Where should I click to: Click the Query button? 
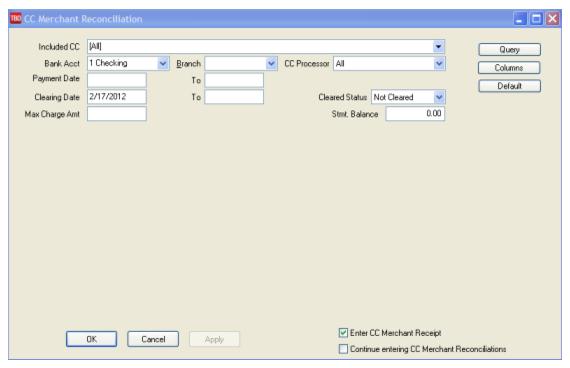coord(509,49)
